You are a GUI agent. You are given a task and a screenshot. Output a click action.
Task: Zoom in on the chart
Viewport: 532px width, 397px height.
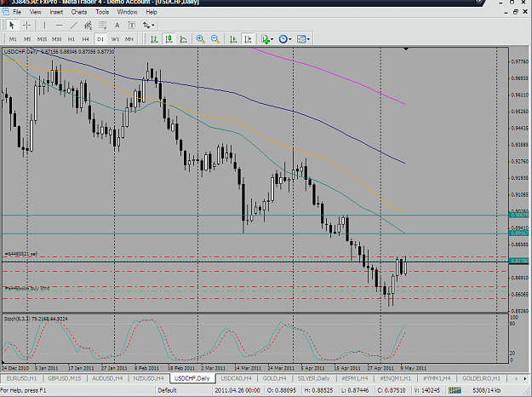[x=200, y=39]
